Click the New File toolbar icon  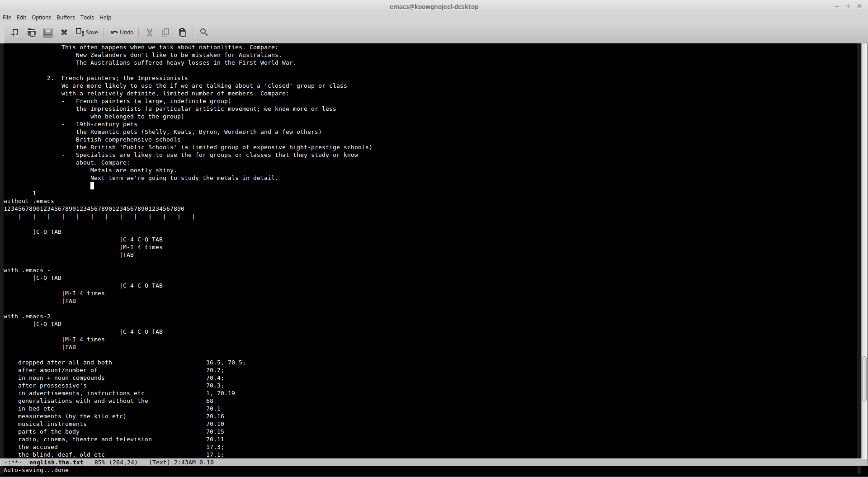[15, 32]
